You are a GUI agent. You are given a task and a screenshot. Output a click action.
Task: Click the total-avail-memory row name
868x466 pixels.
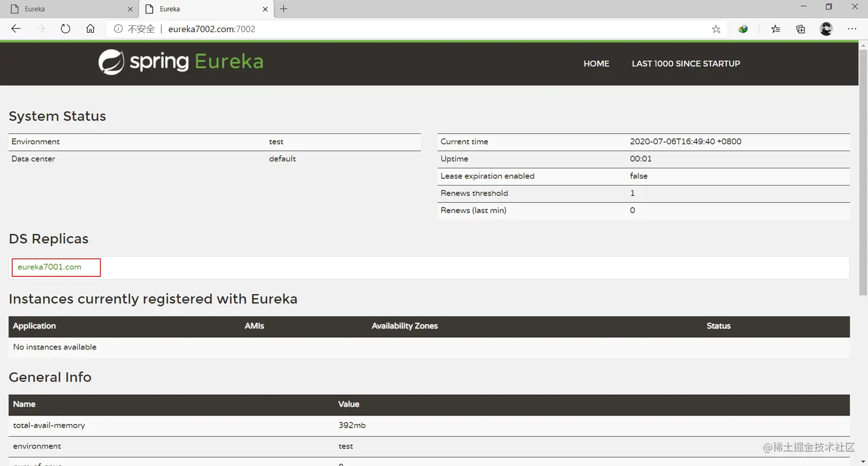[x=49, y=426]
